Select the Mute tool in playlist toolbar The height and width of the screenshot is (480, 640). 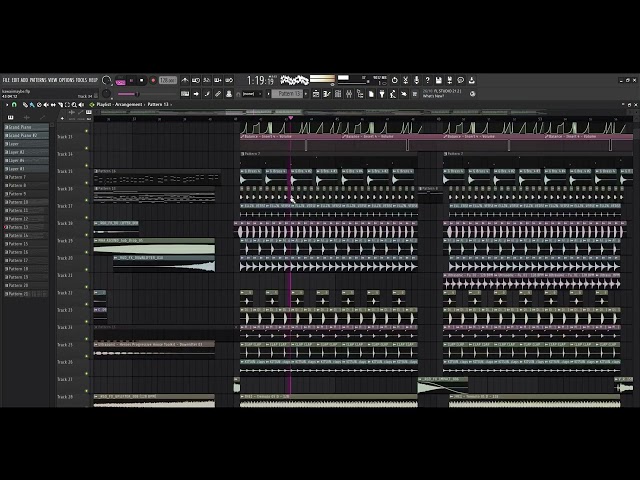point(46,105)
